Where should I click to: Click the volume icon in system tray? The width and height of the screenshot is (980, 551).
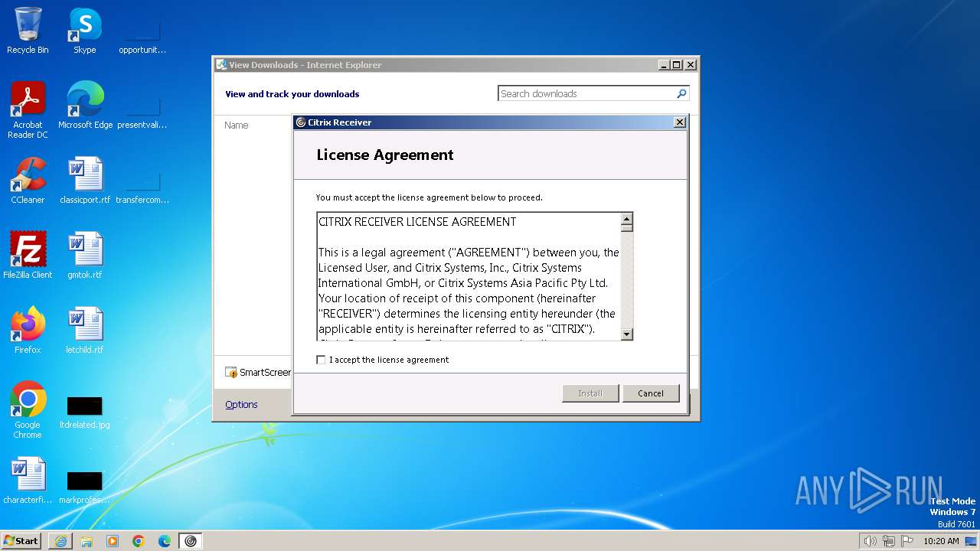[x=870, y=541]
